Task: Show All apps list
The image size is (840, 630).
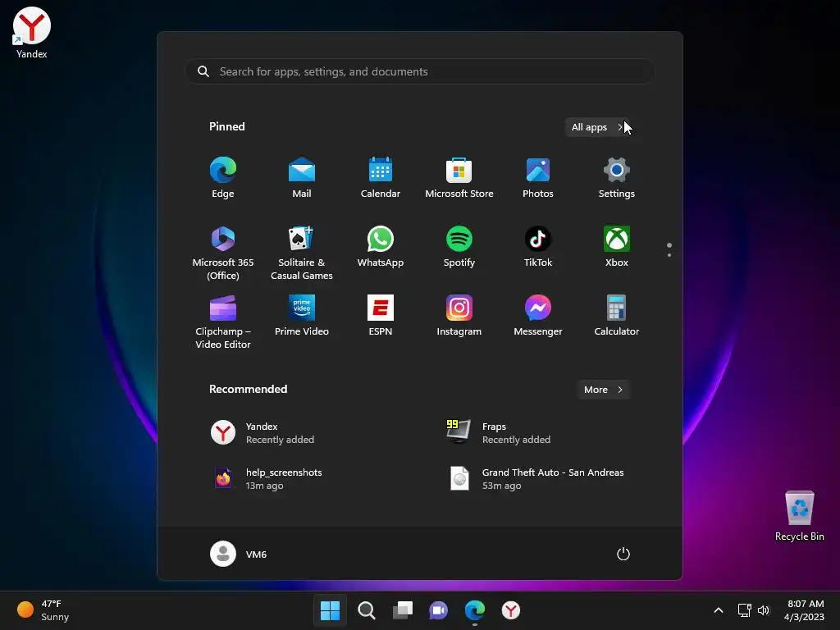Action: [x=598, y=127]
